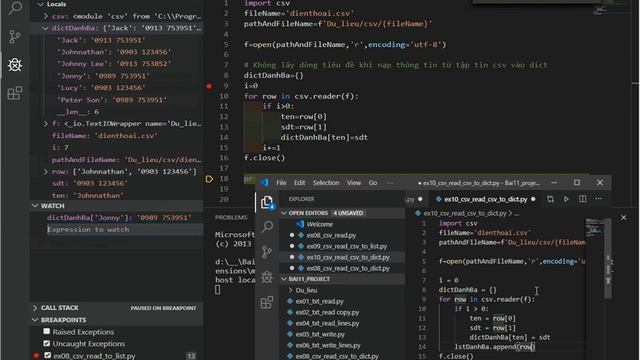Open the Go menu in front window
The image size is (640, 360).
373,183
